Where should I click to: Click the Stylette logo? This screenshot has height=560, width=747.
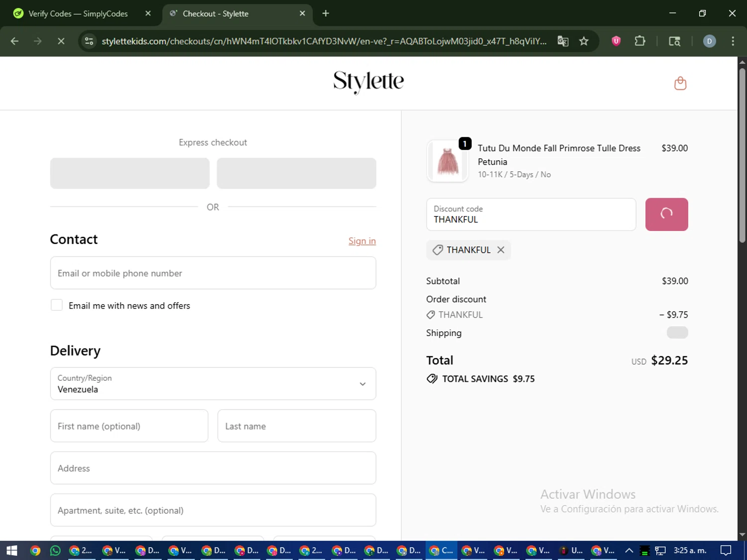coord(369,82)
